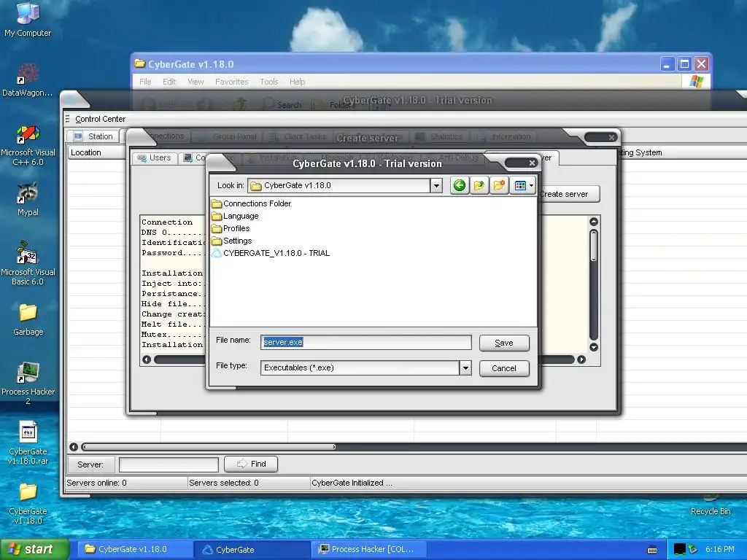The width and height of the screenshot is (747, 560).
Task: Open Control Center menu handle icon
Action: pyautogui.click(x=68, y=119)
